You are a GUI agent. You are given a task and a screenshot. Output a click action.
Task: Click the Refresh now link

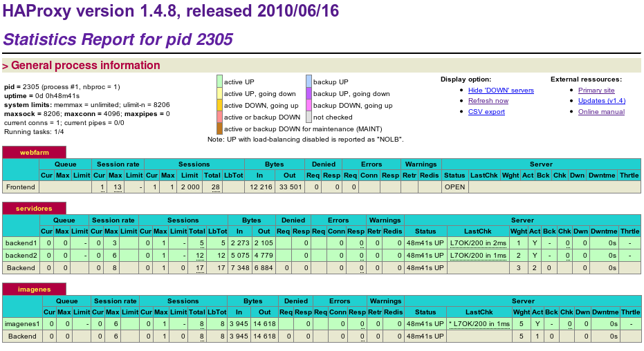pos(488,101)
